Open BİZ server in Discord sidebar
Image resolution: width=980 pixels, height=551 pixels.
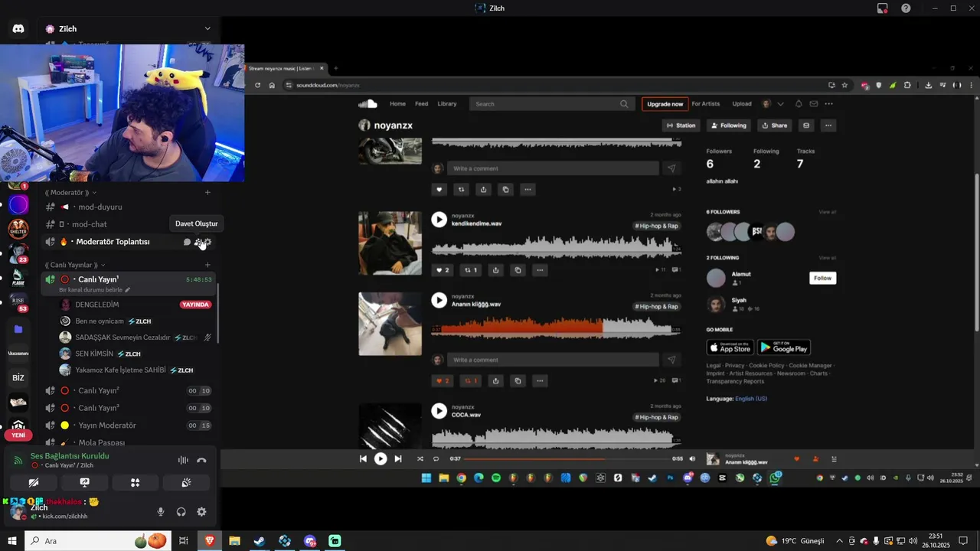[18, 377]
